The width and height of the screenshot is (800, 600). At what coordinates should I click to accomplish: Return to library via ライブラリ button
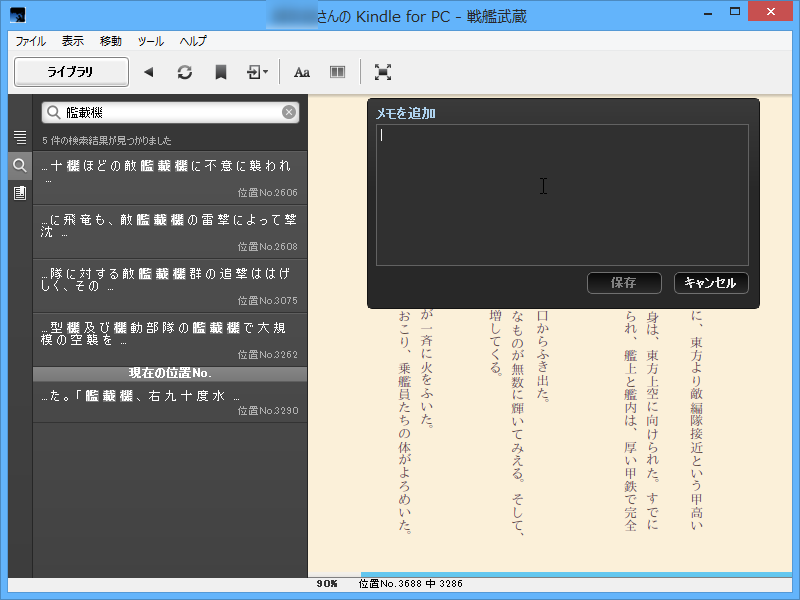pos(71,71)
